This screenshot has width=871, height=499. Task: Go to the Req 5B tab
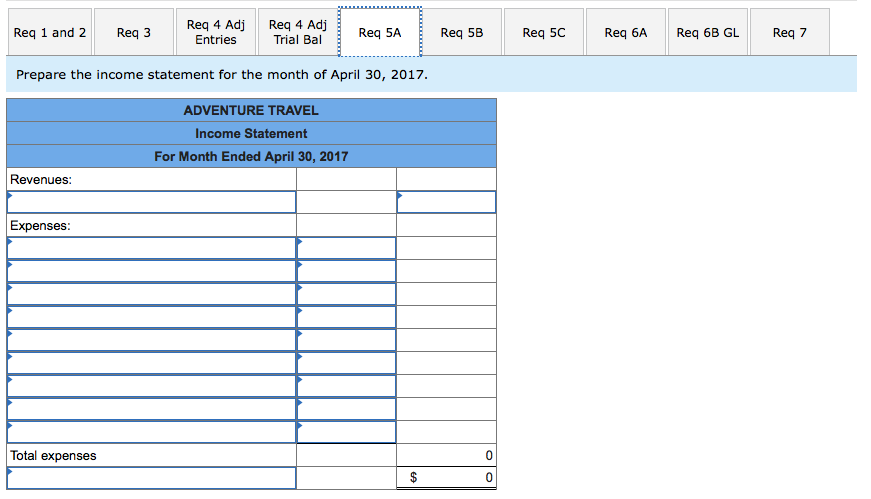tap(462, 32)
